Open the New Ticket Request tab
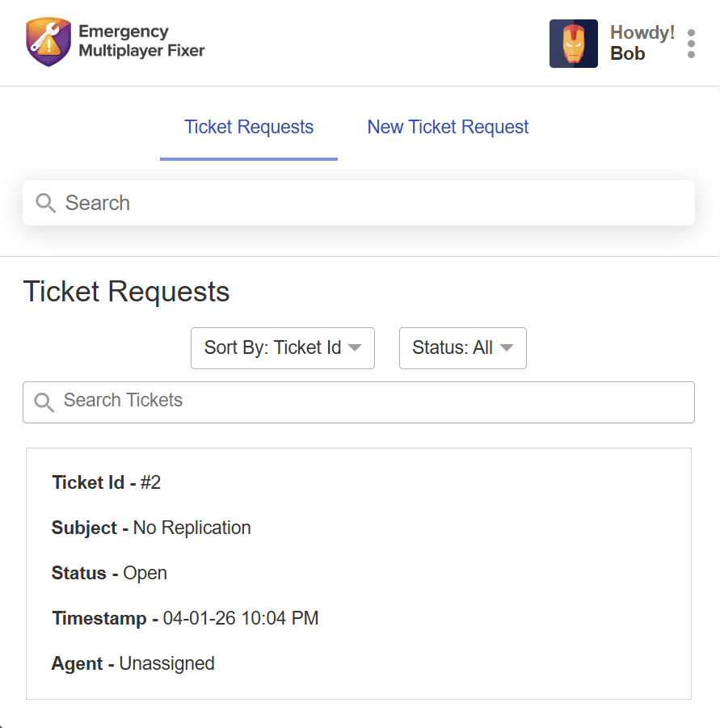Screen dimensions: 720x728 (x=448, y=127)
